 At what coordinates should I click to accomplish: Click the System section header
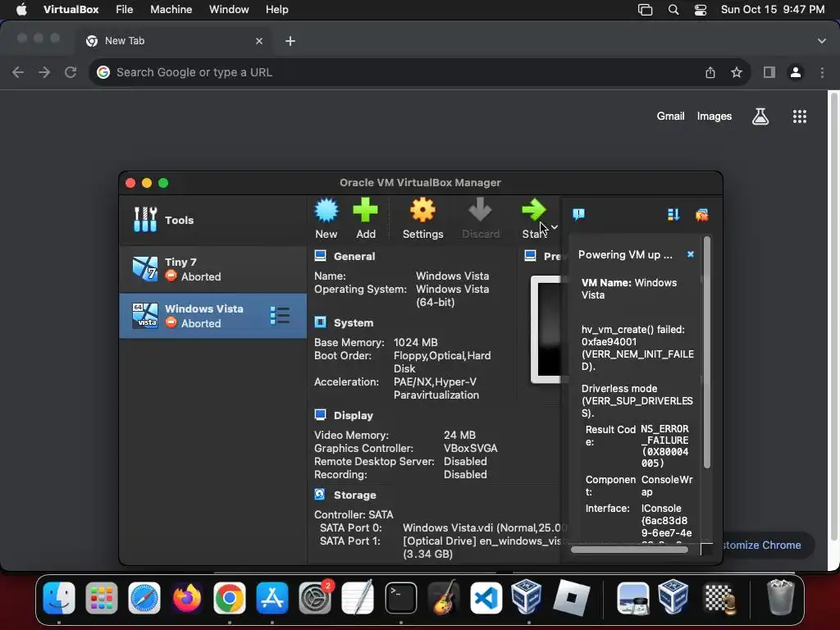click(x=354, y=322)
